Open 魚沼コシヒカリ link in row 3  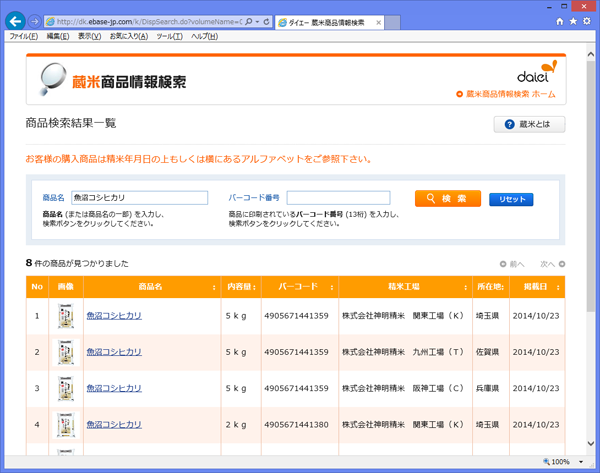point(114,388)
